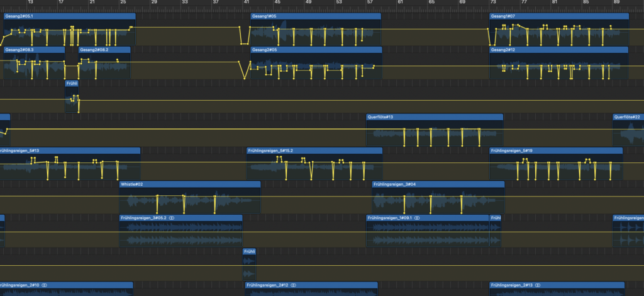Select the Gesang2#08.2 region
644x296 pixels.
coord(104,62)
